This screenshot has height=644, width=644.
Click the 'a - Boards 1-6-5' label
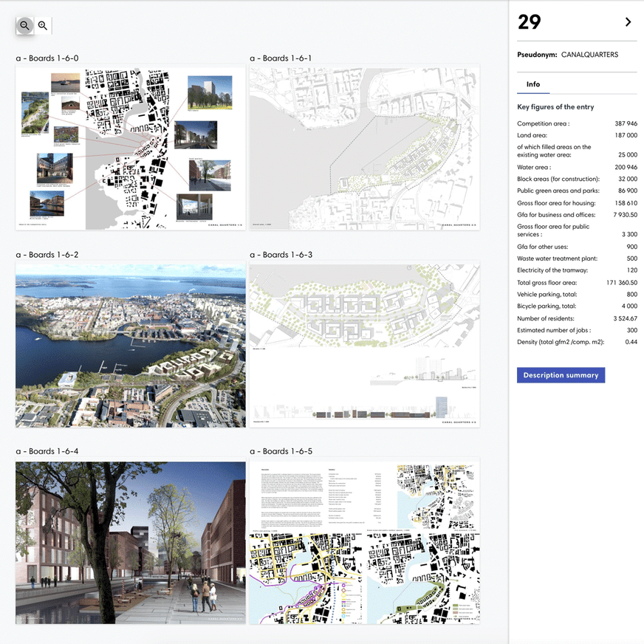(281, 451)
